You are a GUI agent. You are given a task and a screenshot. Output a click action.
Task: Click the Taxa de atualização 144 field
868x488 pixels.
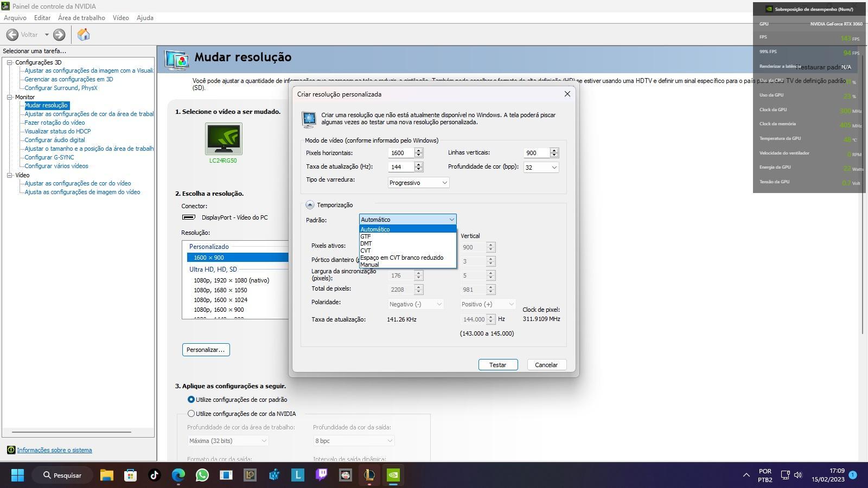tap(401, 167)
